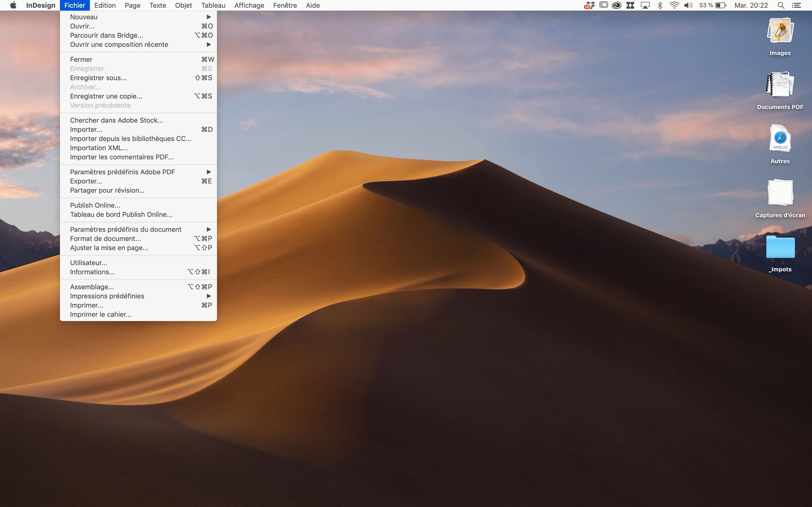Click the Wi-Fi status icon

click(x=674, y=5)
